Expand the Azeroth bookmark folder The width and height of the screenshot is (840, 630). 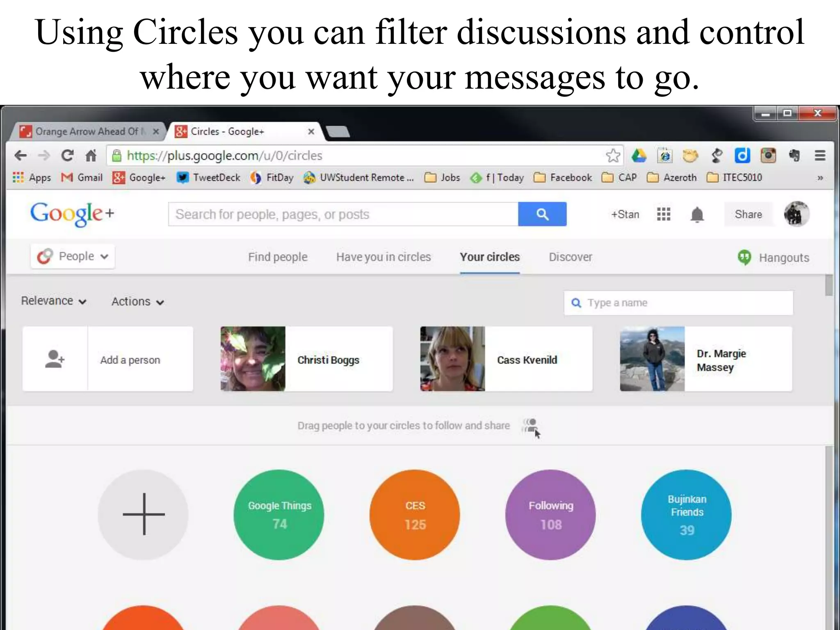click(671, 178)
